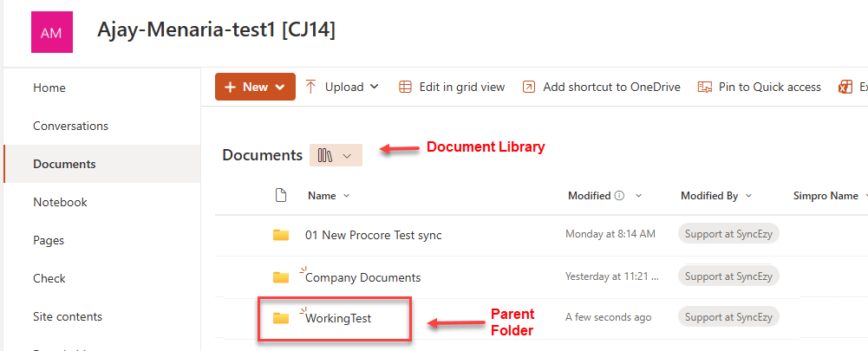Click the Excel export icon in toolbar
Viewport: 868px width, 351px height.
845,87
